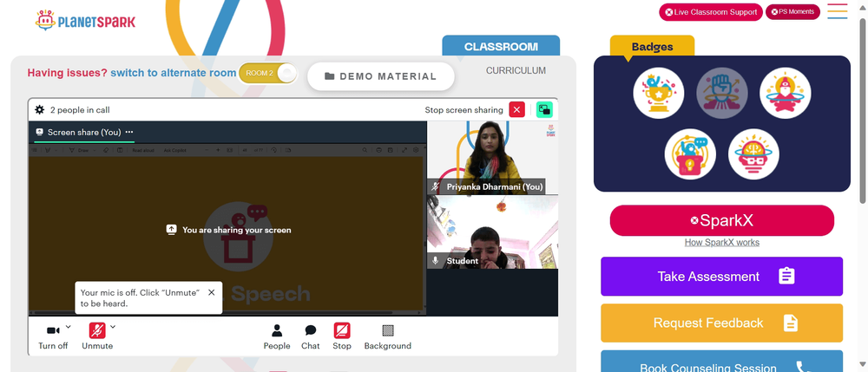The image size is (868, 372).
Task: Open the hamburger menu
Action: [838, 11]
